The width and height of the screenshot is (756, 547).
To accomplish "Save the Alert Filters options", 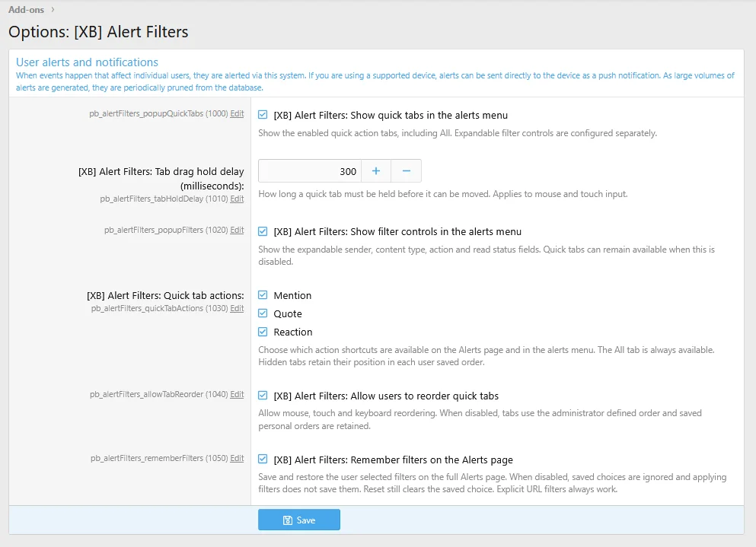I will [x=299, y=520].
